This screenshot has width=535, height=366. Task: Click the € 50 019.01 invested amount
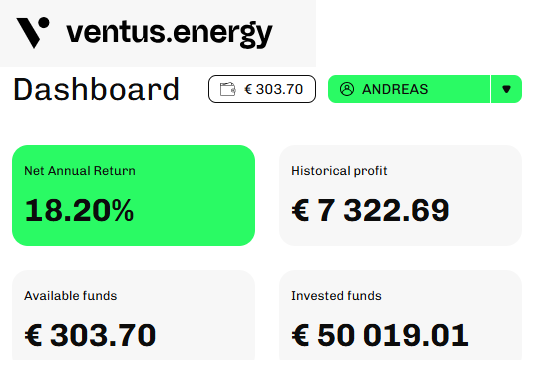380,335
